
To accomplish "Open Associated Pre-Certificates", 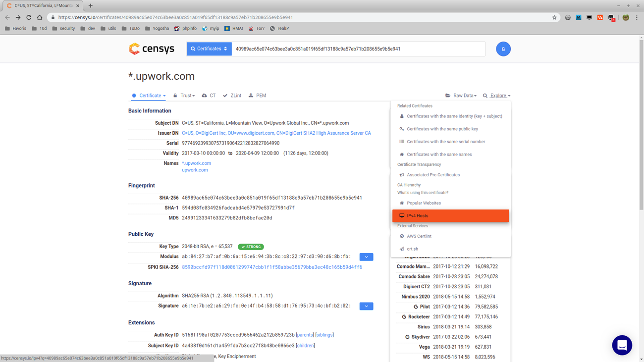I will click(x=451, y=175).
